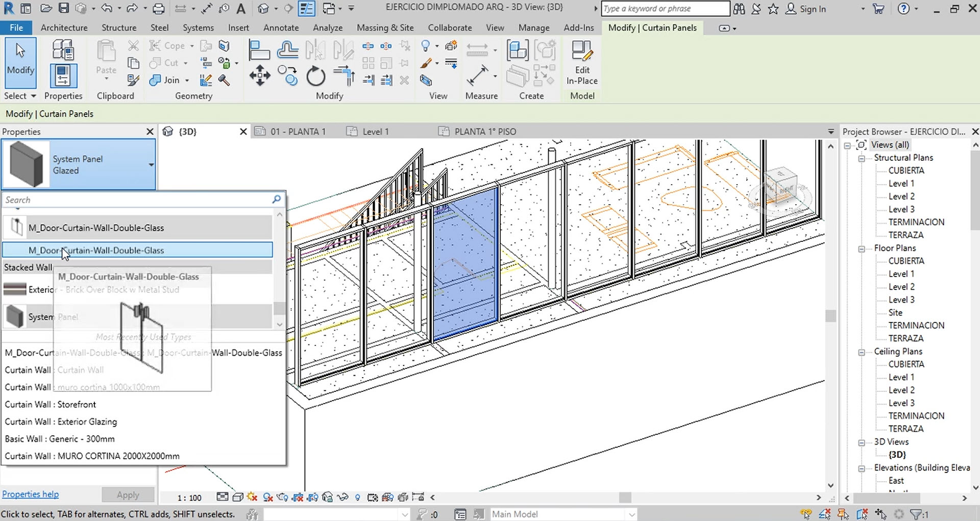Start the Rotate tool
980x521 pixels.
click(316, 77)
